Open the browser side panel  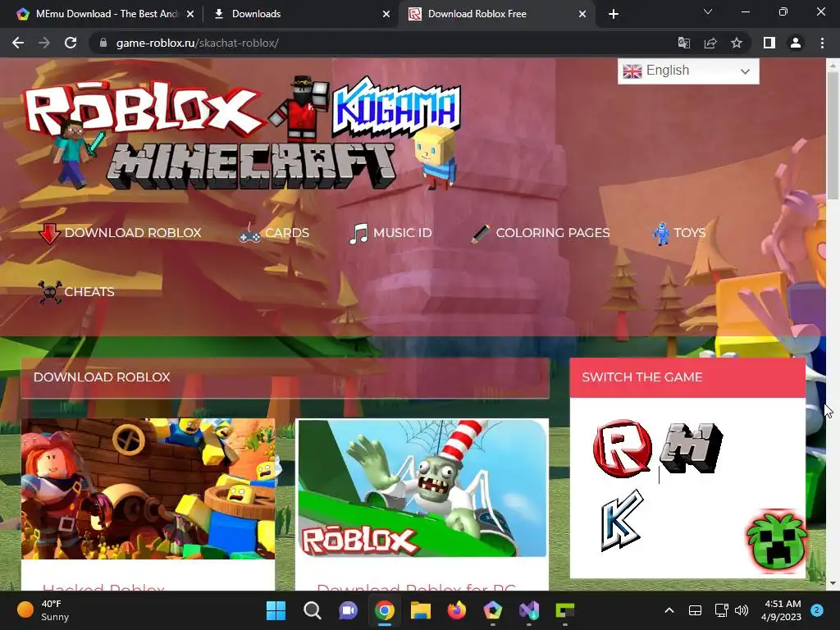(x=769, y=43)
